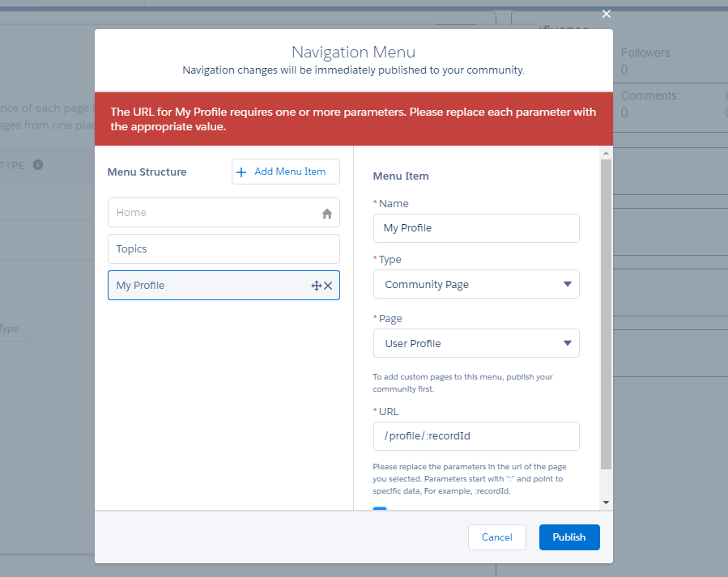This screenshot has width=728, height=577.
Task: Click the move handle icon on My Profile
Action: click(x=316, y=286)
